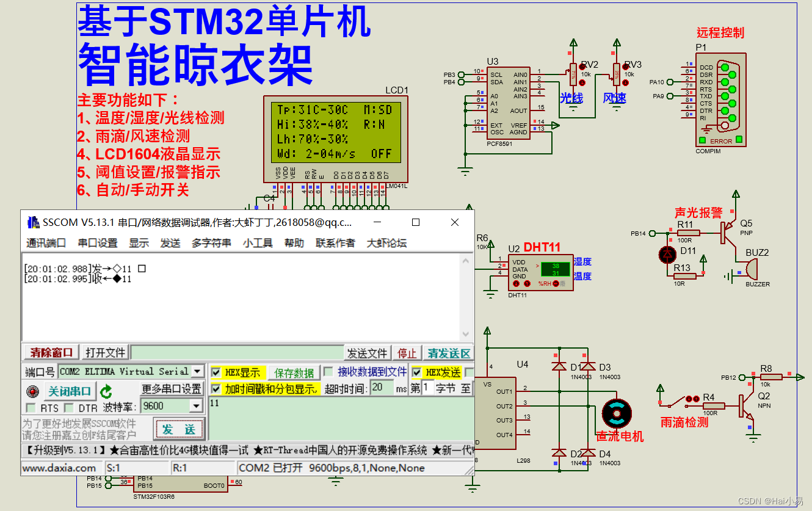Click the BUZ2 buzzer component
The width and height of the screenshot is (812, 511).
(750, 269)
